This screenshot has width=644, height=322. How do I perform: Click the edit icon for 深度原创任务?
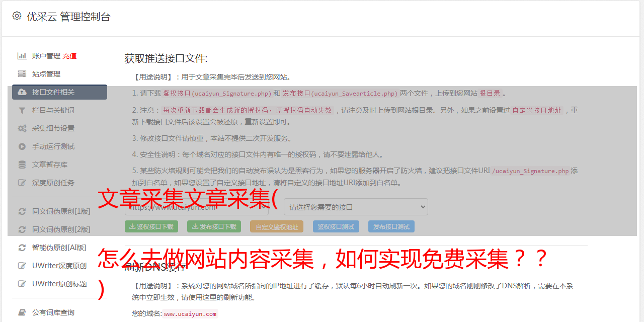click(x=22, y=183)
